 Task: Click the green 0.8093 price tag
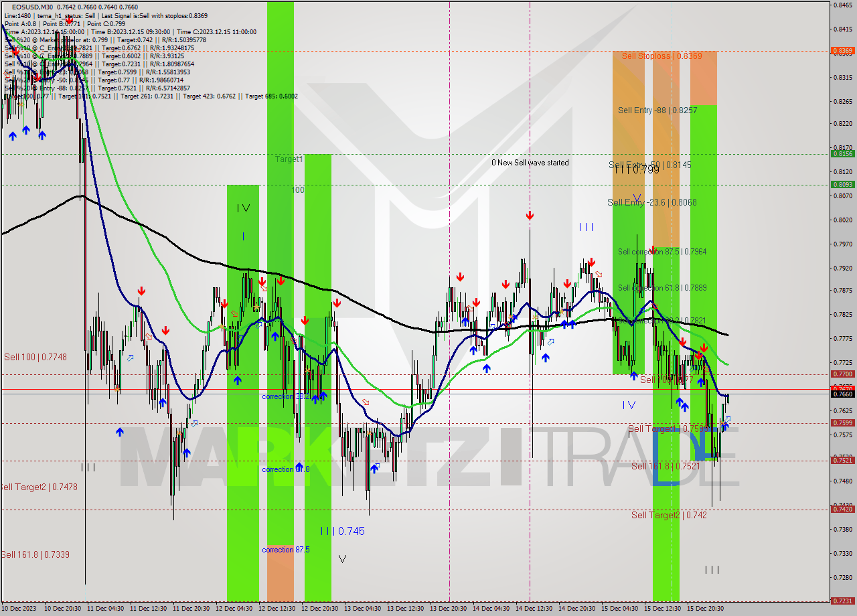pyautogui.click(x=842, y=185)
